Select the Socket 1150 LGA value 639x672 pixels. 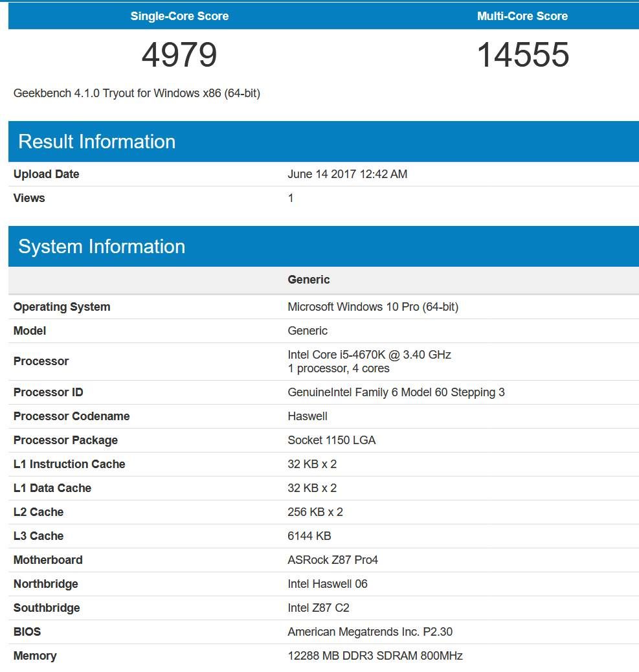[331, 440]
